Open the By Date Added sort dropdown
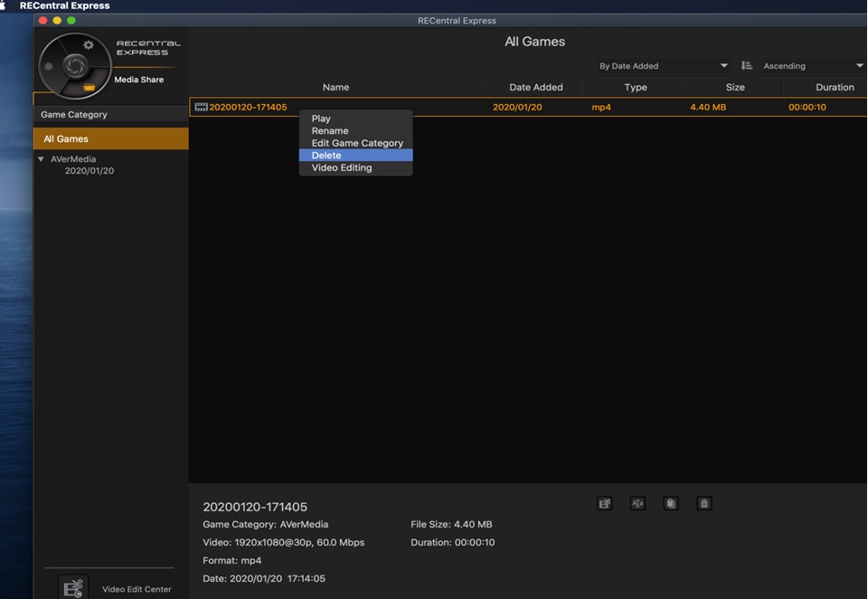Image resolution: width=868 pixels, height=599 pixels. click(x=662, y=66)
